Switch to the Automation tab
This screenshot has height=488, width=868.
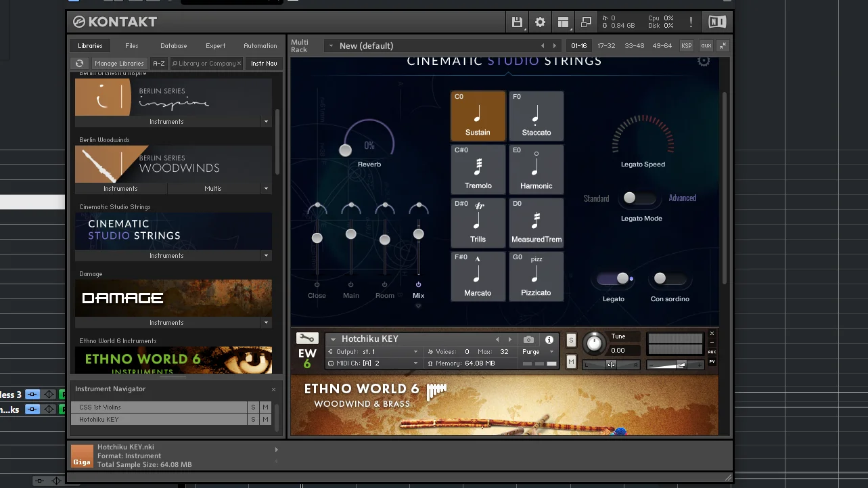tap(260, 46)
